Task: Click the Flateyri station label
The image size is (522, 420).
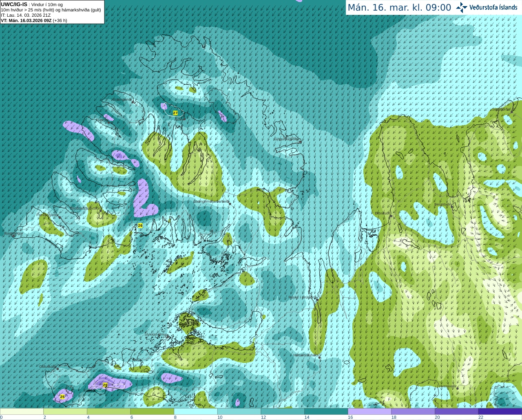Action: [x=102, y=120]
